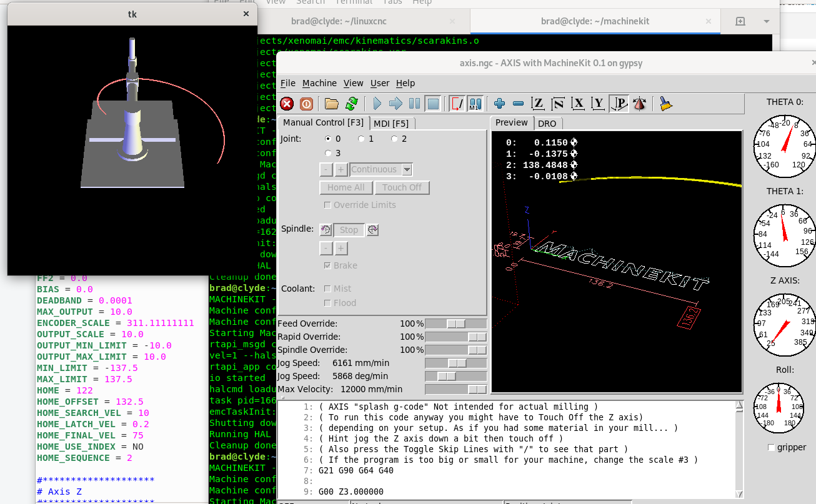Tick the gripper checkbox
This screenshot has width=816, height=504.
point(771,447)
